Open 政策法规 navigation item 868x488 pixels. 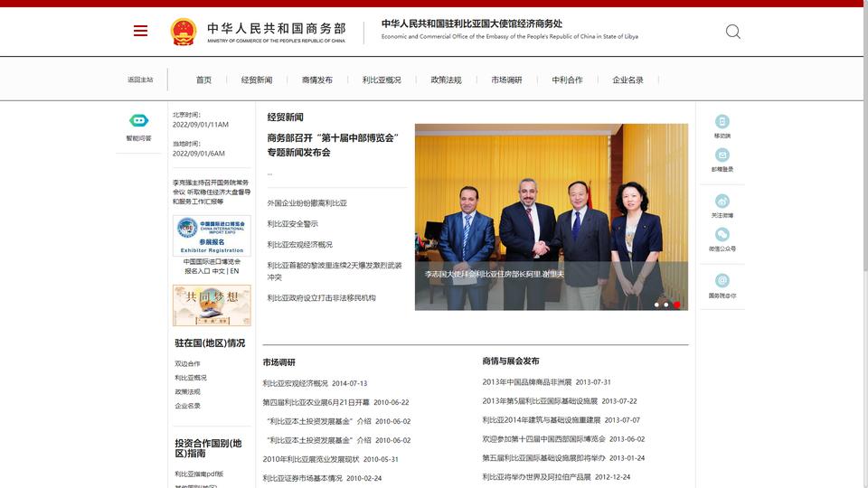(x=446, y=80)
